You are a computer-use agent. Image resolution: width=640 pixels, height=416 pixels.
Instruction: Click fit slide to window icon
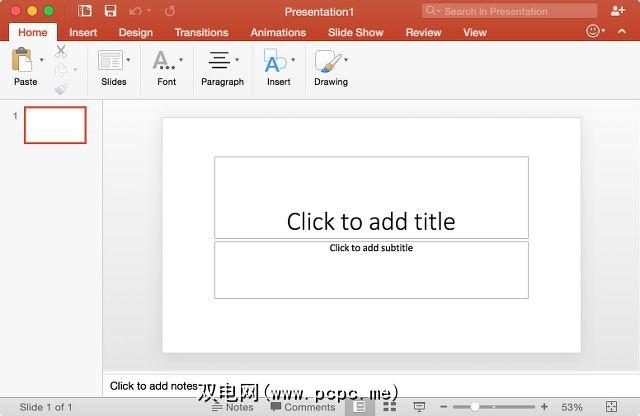pyautogui.click(x=611, y=407)
